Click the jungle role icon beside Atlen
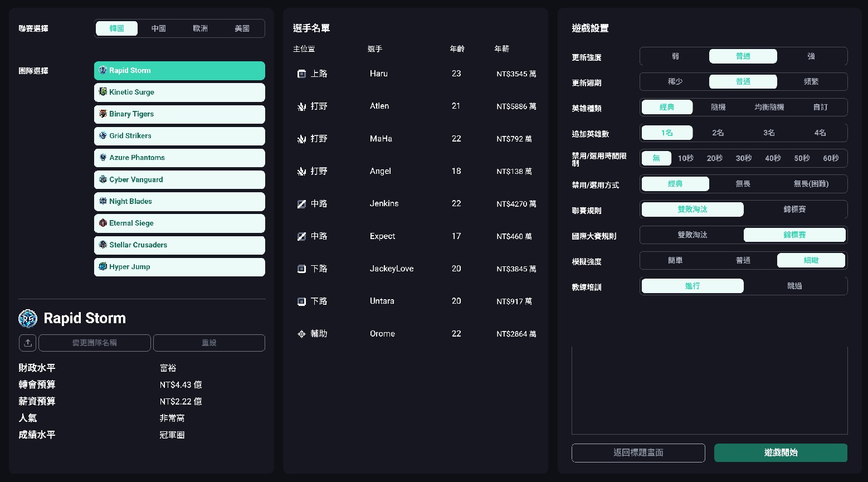868x482 pixels. pos(301,106)
